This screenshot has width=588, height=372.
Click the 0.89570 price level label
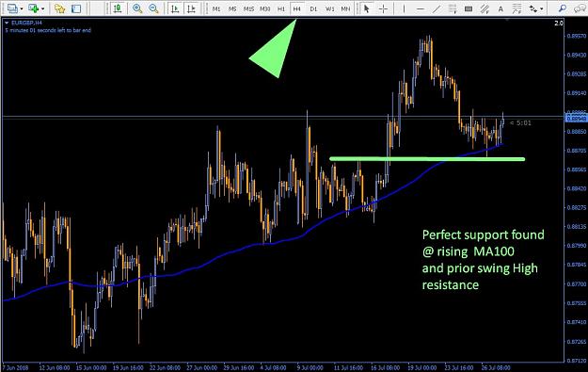(x=577, y=36)
